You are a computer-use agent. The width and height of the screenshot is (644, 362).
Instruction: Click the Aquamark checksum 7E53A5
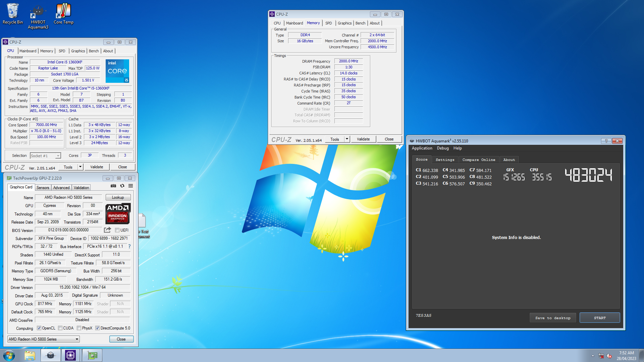(x=424, y=315)
